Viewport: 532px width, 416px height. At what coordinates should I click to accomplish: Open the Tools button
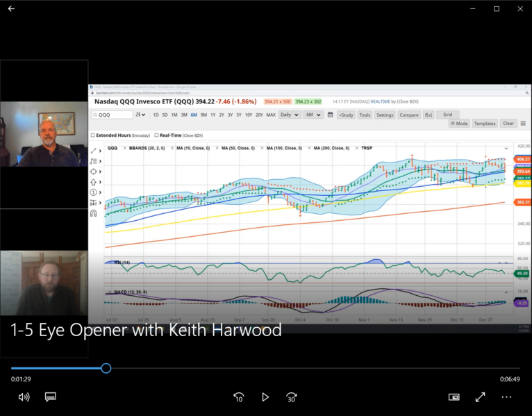tap(365, 115)
